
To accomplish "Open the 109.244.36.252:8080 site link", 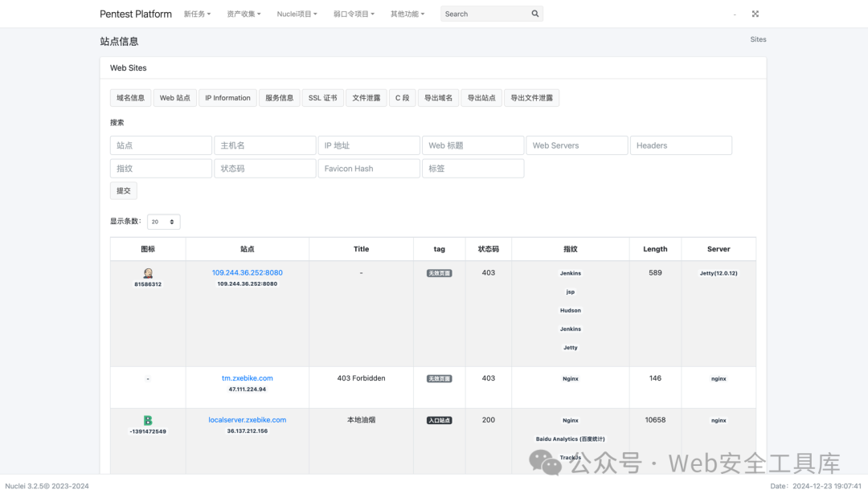I will [x=248, y=273].
